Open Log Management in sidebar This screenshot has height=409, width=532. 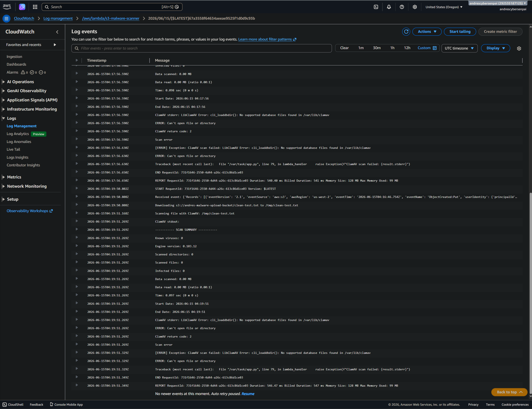click(22, 126)
